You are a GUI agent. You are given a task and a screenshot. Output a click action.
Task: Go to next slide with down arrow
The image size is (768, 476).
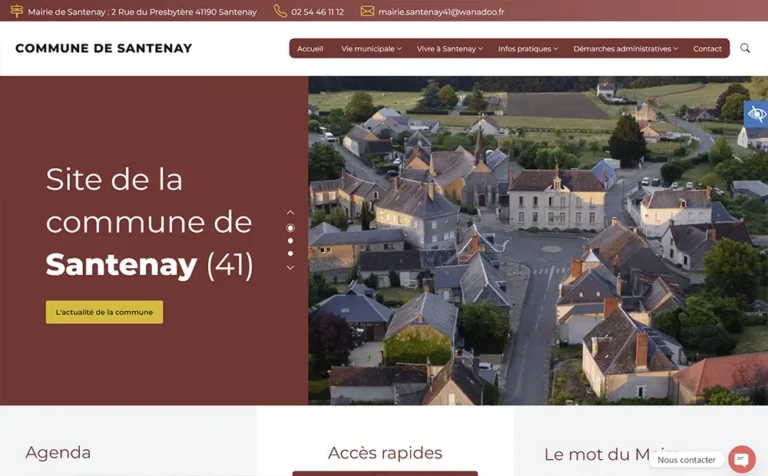point(290,268)
